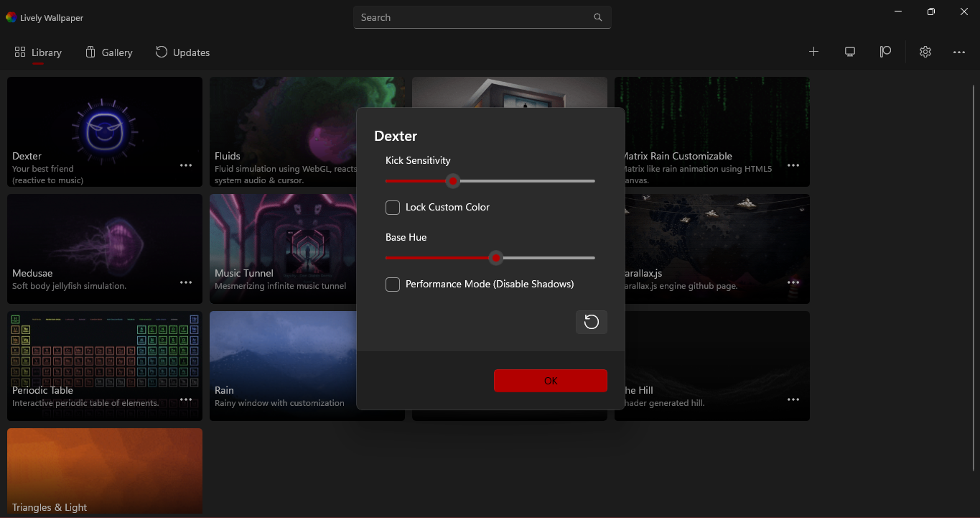Click 'Rainy window with customization' description
980x518 pixels.
click(x=279, y=403)
